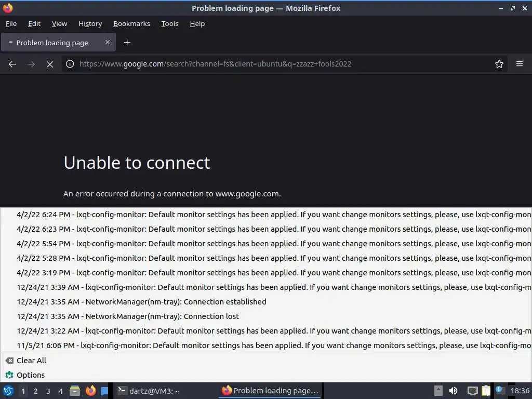532x399 pixels.
Task: Stop loading the page with the X button
Action: 50,64
